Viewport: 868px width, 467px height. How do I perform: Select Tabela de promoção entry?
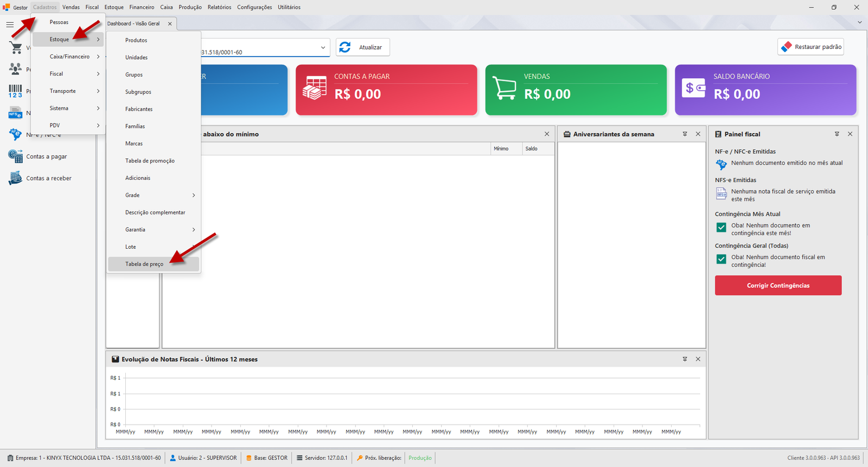coord(154,161)
